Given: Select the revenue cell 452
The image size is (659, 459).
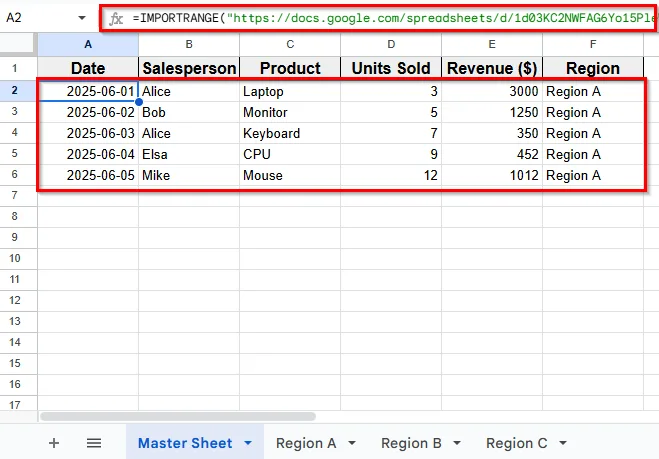Looking at the screenshot, I should 492,154.
